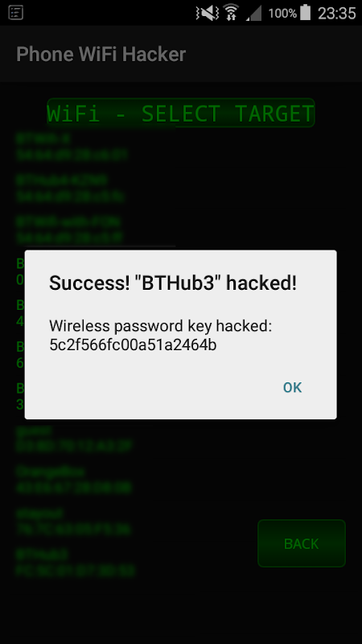Select the bottom BTHub3 network entry
Image resolution: width=362 pixels, height=644 pixels.
75,563
